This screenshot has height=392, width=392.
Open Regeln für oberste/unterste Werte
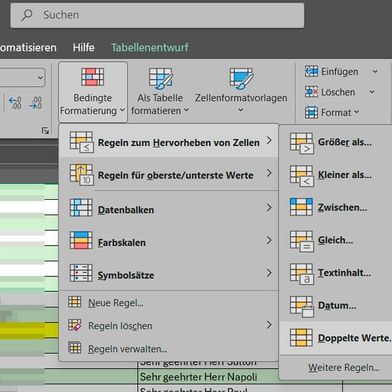(169, 174)
